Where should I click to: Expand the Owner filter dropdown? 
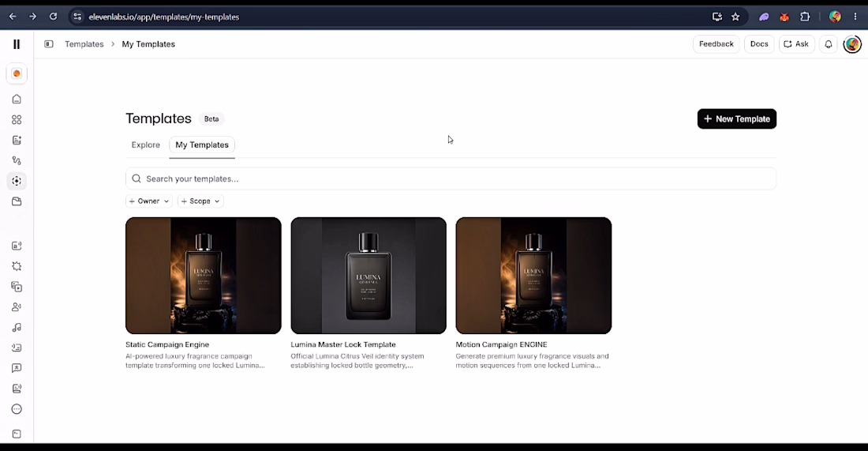pos(149,201)
